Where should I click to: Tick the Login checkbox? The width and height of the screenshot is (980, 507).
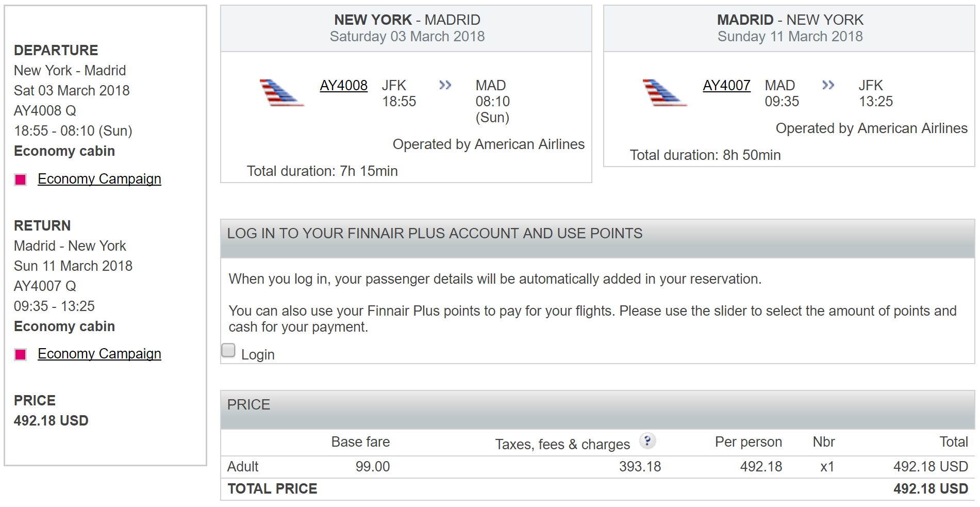[x=228, y=351]
